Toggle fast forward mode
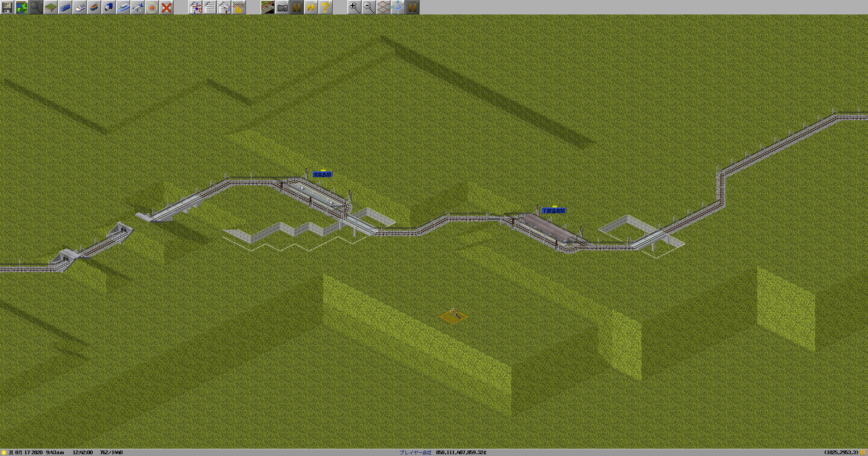The image size is (868, 456). click(311, 7)
